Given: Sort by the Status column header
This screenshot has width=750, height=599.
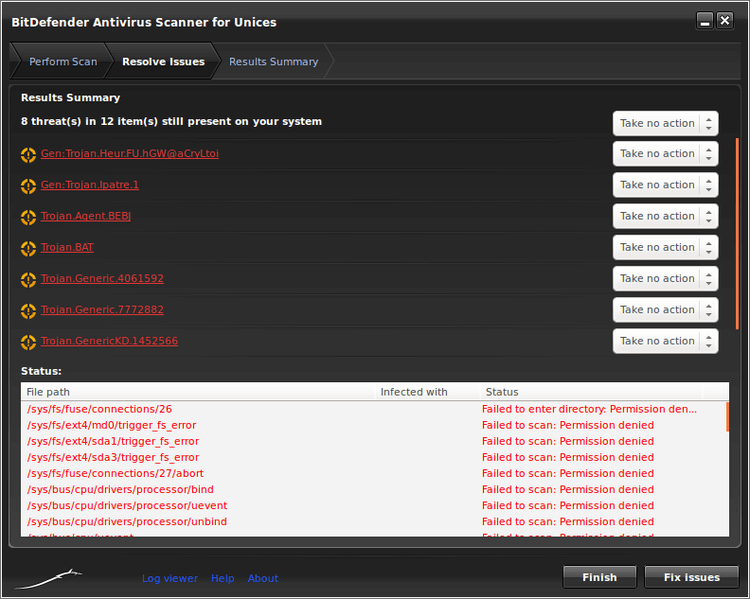Looking at the screenshot, I should click(591, 392).
